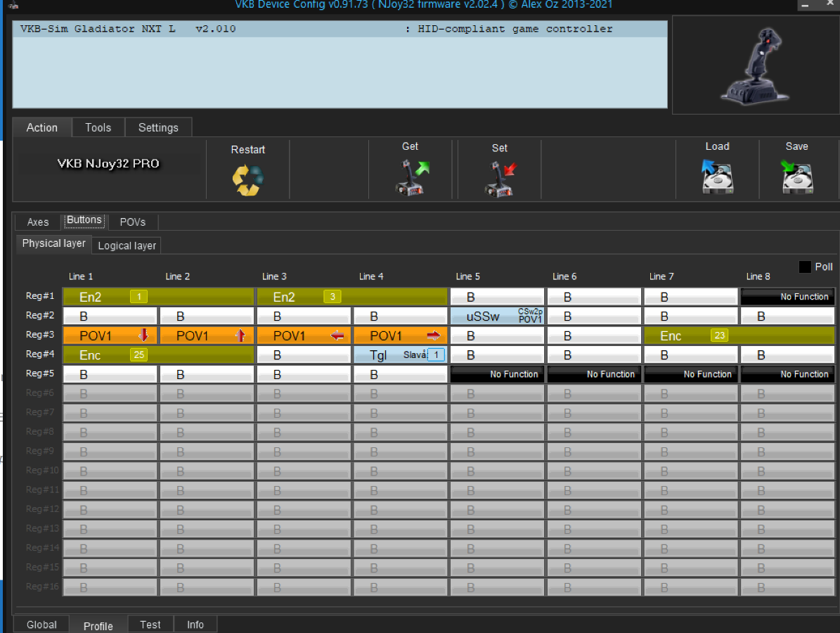Switch to the Axes tab

click(38, 222)
